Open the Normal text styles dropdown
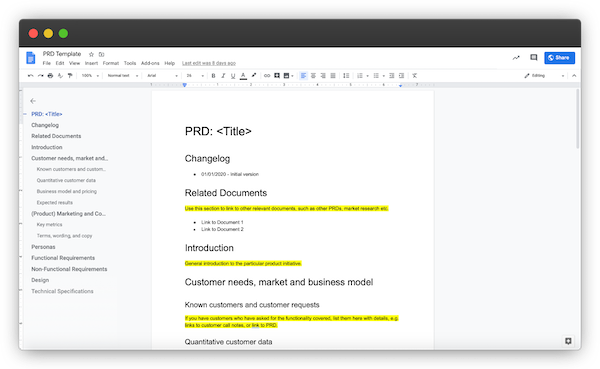 click(122, 76)
